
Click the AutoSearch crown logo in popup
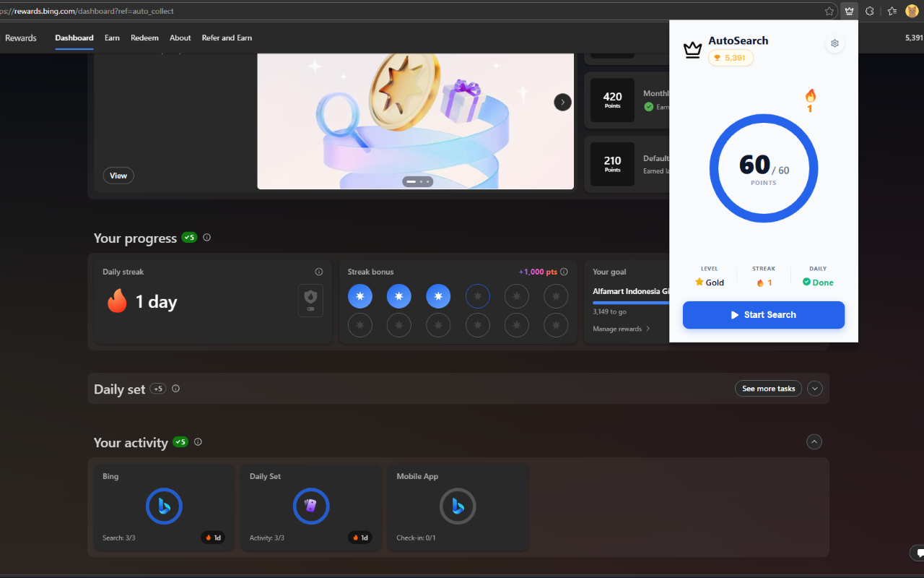click(x=693, y=50)
